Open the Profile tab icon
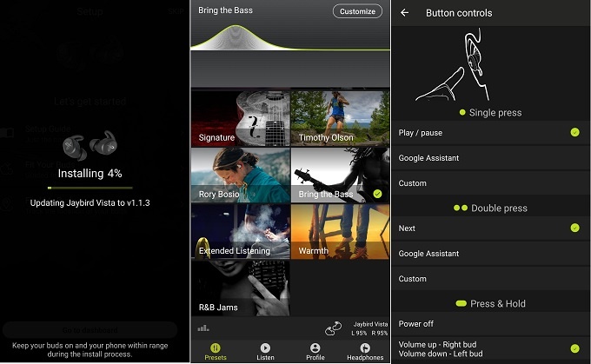This screenshot has width=591, height=364. pos(315,347)
